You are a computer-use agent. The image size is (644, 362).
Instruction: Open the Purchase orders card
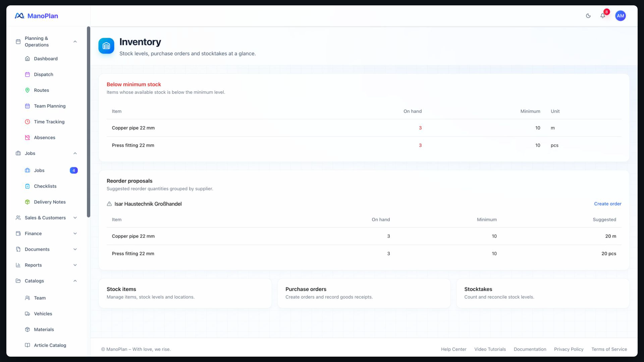(364, 293)
